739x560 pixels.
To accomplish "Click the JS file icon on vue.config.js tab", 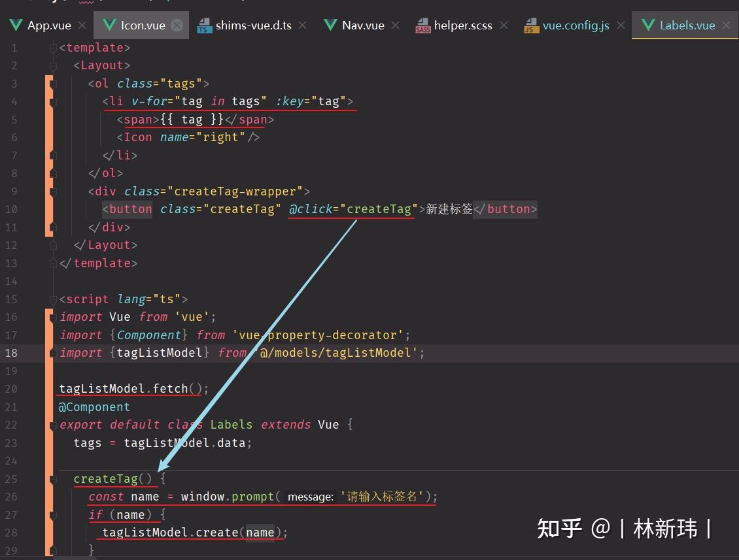I will point(531,25).
